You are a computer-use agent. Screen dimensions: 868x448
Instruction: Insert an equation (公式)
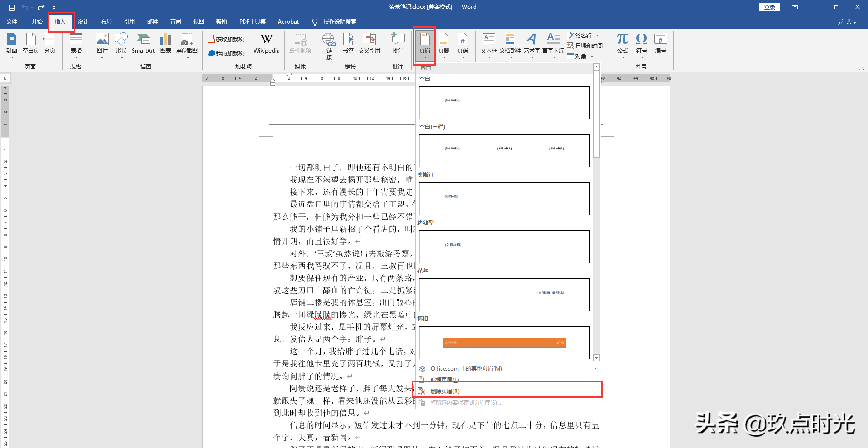623,45
